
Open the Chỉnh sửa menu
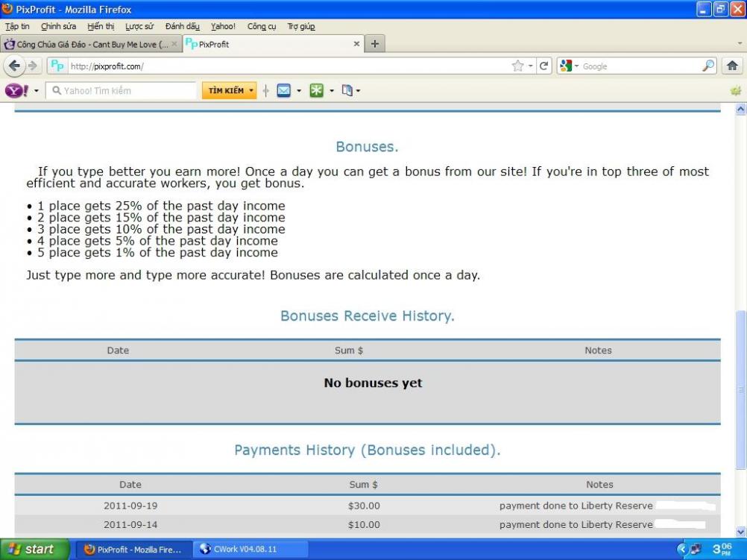tap(58, 26)
